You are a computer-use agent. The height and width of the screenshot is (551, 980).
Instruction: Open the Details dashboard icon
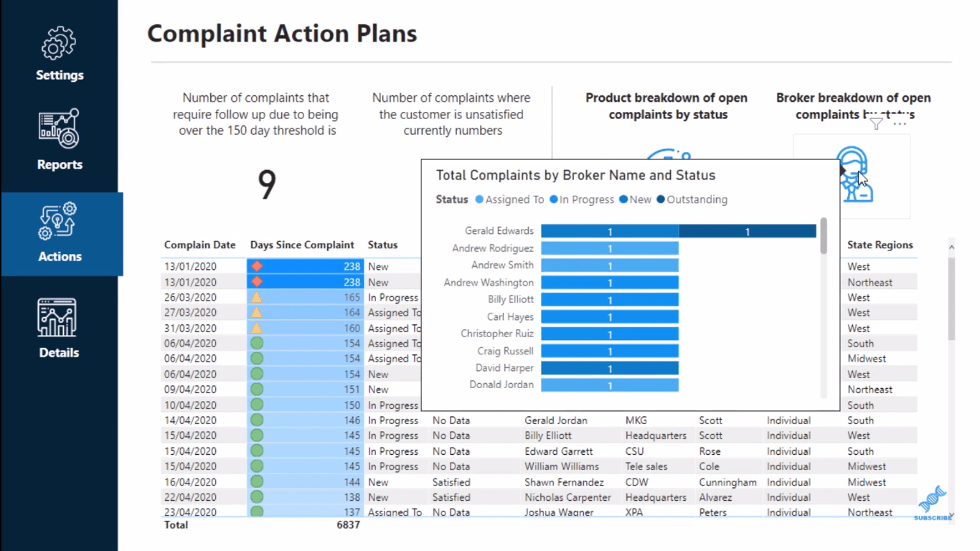59,318
